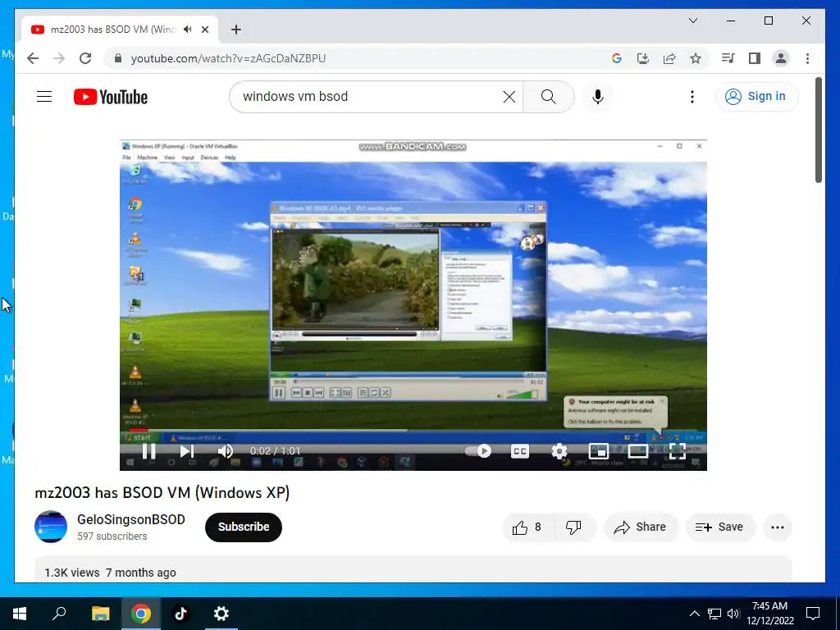This screenshot has width=840, height=630.
Task: Search with your voice microphone
Action: pyautogui.click(x=598, y=97)
